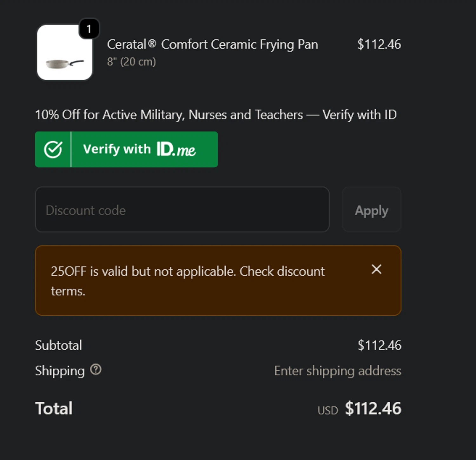Dismiss the 25OFF not applicable alert
Image resolution: width=476 pixels, height=460 pixels.
[x=376, y=269]
